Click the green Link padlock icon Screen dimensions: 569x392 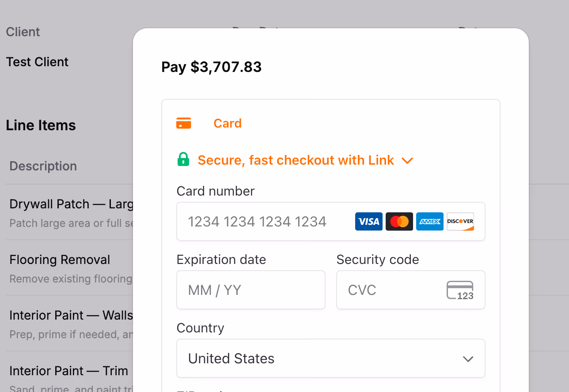(183, 160)
